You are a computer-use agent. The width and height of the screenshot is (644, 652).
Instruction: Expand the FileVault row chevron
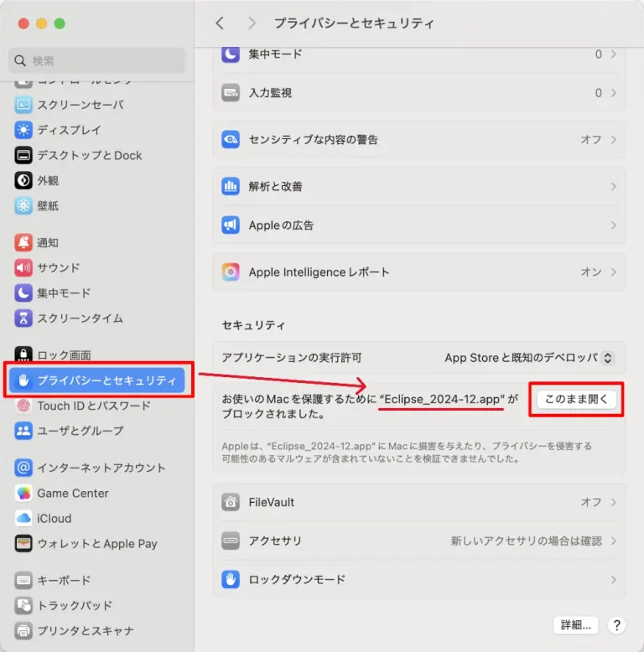[x=614, y=502]
